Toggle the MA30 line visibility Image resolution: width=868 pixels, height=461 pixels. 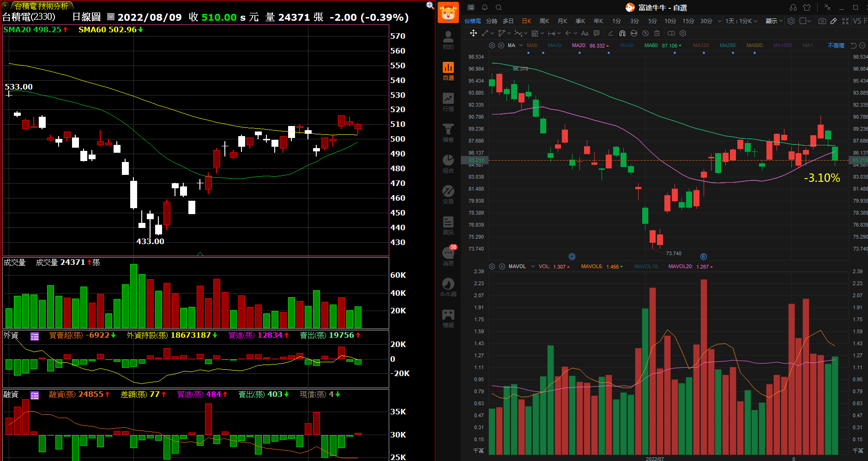pyautogui.click(x=627, y=45)
